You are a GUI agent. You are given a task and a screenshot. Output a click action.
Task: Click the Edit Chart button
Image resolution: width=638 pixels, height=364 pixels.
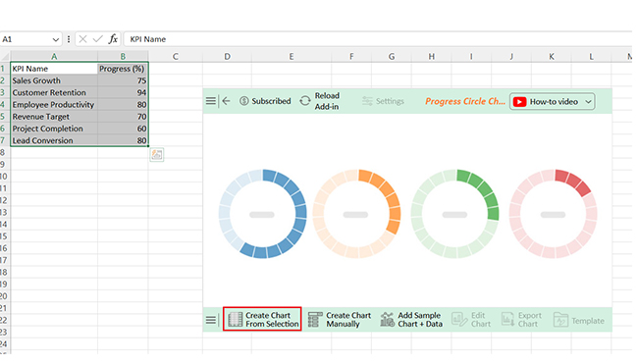pos(471,320)
